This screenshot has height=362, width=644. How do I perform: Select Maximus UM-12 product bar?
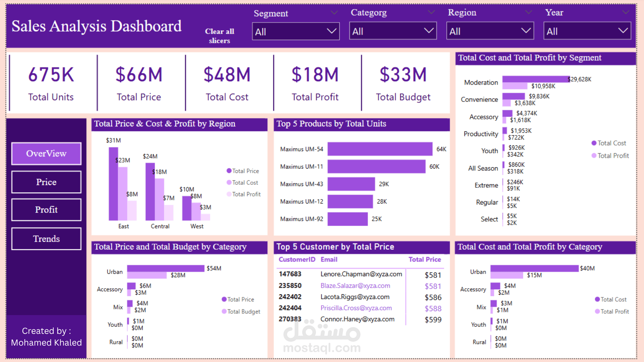(x=350, y=201)
